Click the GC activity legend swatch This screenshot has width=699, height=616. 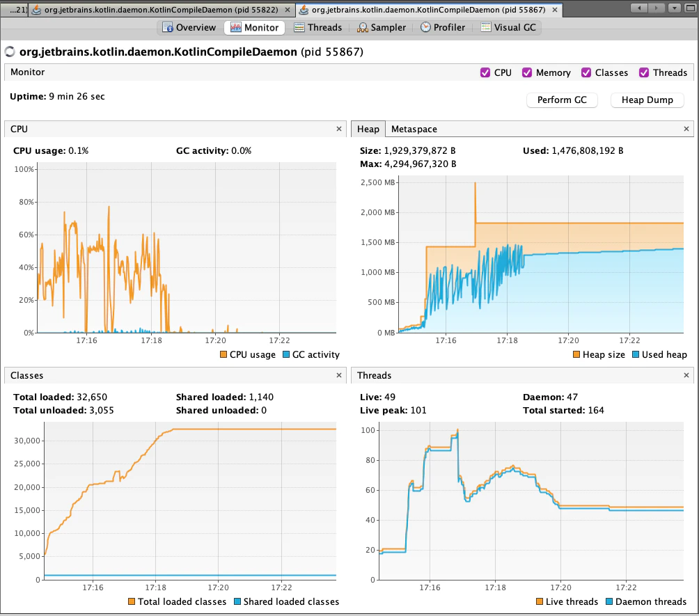pyautogui.click(x=286, y=355)
